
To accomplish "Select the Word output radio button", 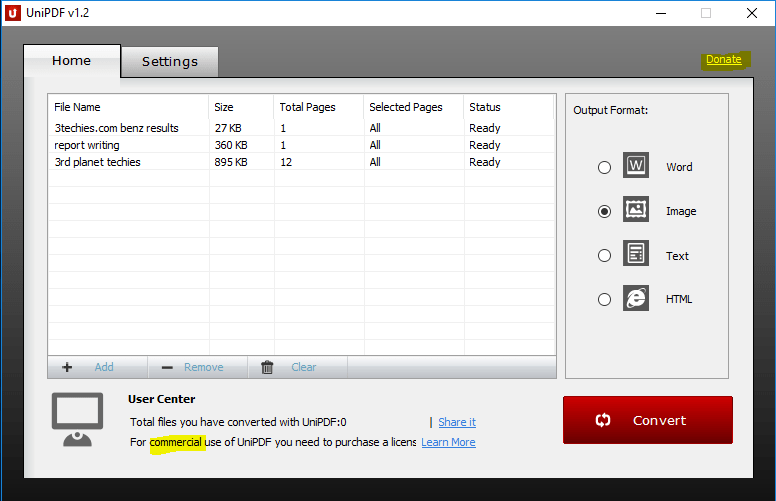I will 604,167.
